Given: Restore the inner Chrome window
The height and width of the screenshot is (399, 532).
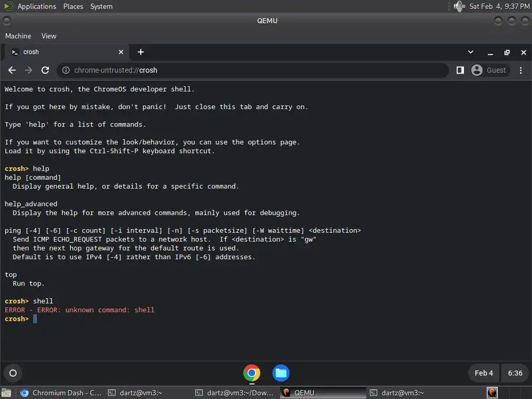Looking at the screenshot, I should tap(507, 52).
